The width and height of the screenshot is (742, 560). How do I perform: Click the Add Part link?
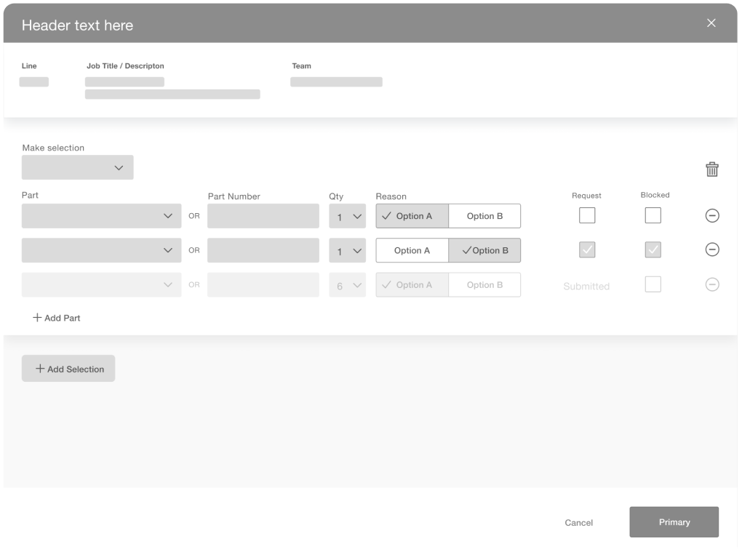coord(57,318)
